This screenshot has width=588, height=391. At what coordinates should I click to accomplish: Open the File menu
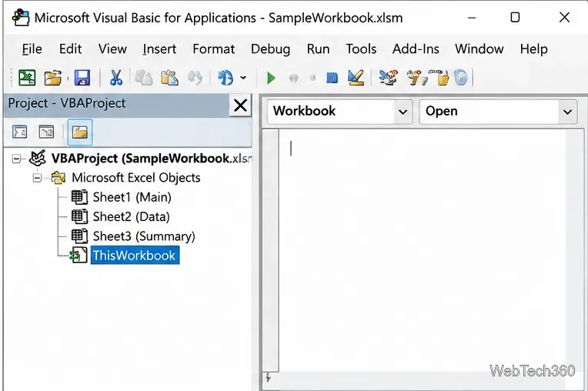pyautogui.click(x=32, y=49)
